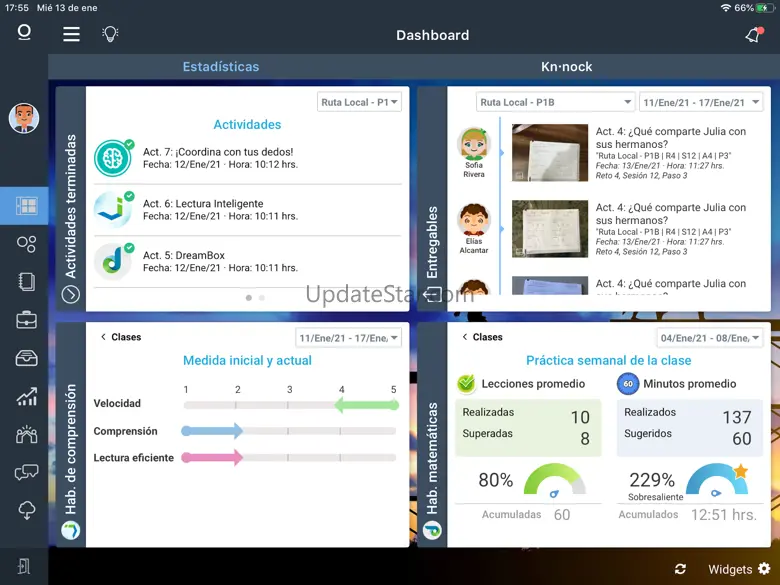Open Elías Alcantar's Act. 4 deliverable title
Screen dimensions: 780x585
[671, 214]
